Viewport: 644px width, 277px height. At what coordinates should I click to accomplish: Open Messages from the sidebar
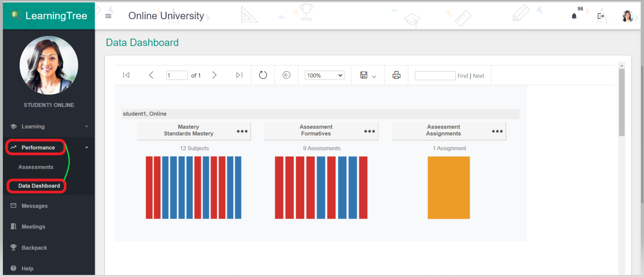35,206
